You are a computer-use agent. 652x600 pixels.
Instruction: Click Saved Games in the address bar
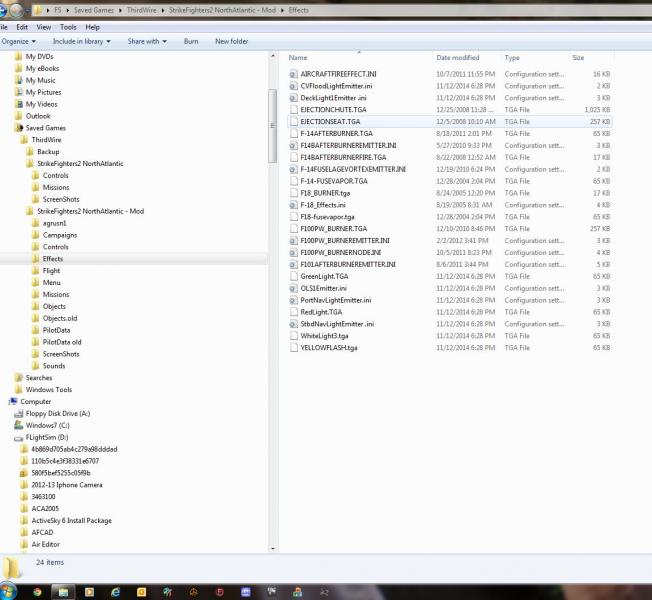pos(94,10)
